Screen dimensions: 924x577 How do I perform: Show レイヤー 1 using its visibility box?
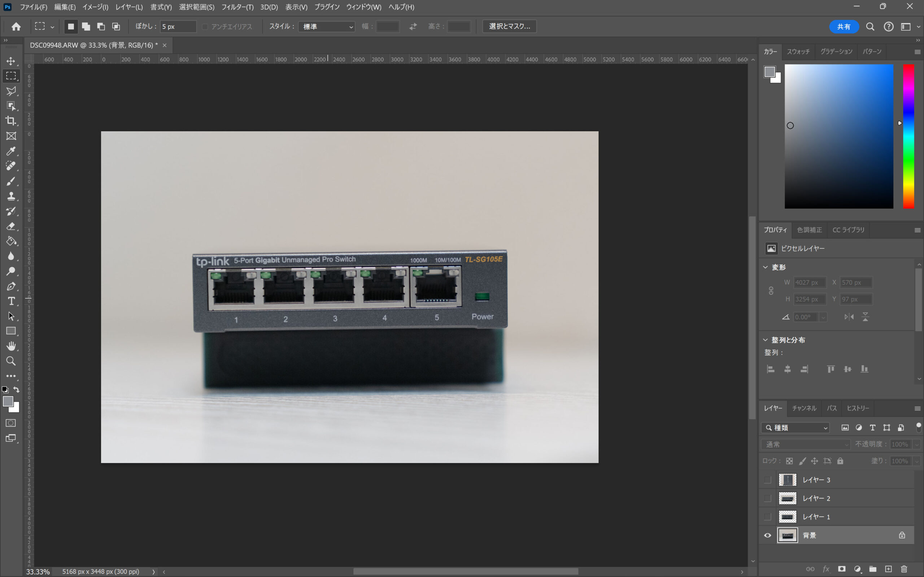[x=767, y=517]
